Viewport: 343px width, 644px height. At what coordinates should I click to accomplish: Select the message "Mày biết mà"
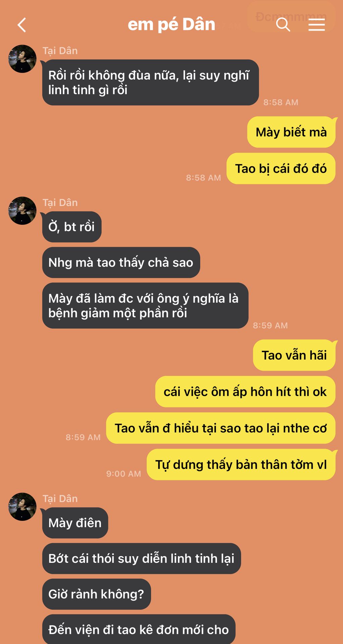291,132
